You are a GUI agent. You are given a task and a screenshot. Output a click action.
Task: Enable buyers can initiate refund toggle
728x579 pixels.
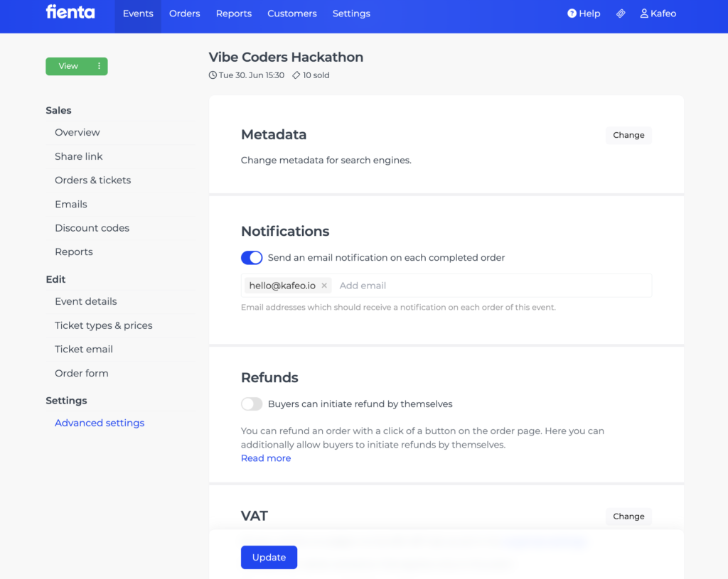pos(252,404)
